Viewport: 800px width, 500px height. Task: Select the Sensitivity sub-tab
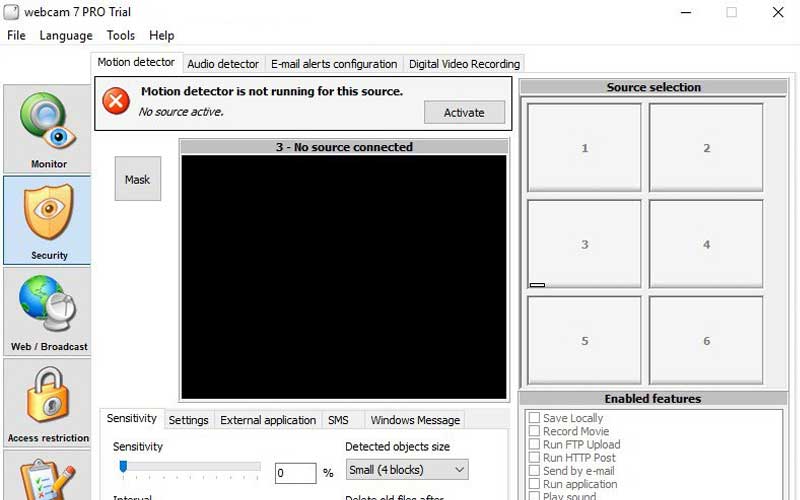(132, 418)
